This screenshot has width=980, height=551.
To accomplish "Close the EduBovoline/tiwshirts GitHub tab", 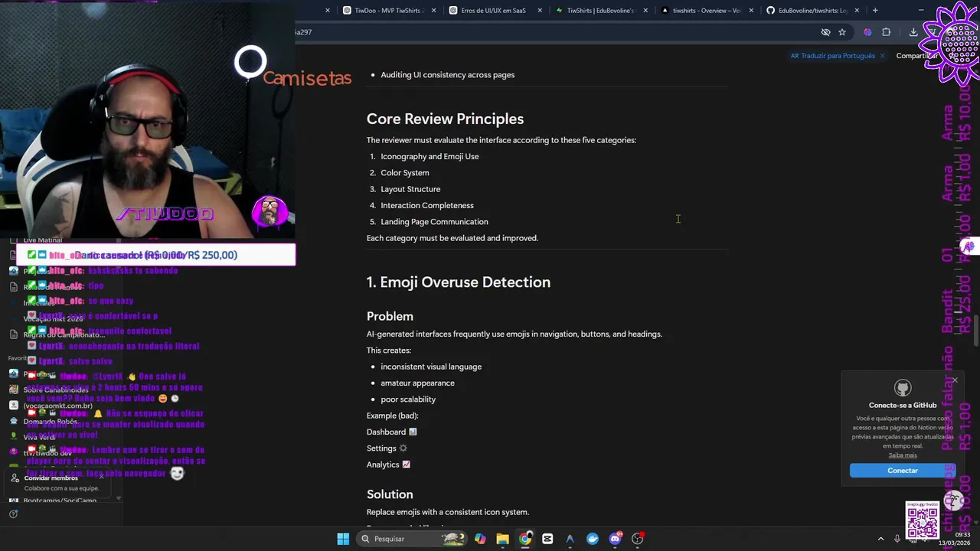I will click(x=857, y=11).
